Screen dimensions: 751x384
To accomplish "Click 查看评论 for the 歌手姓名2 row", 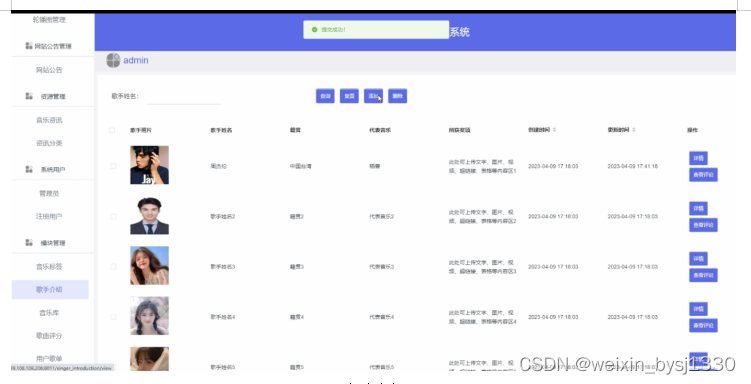I will [703, 225].
